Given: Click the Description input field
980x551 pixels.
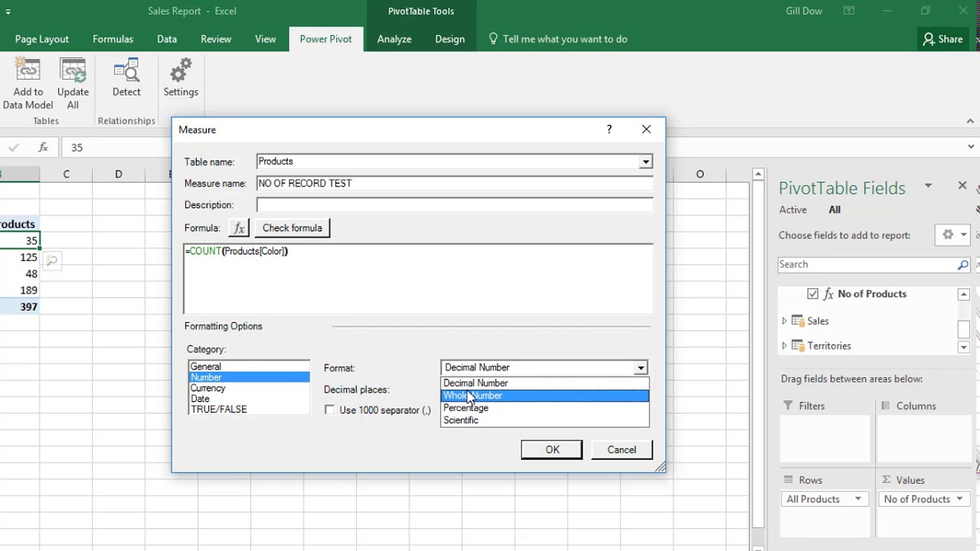Looking at the screenshot, I should tap(454, 205).
